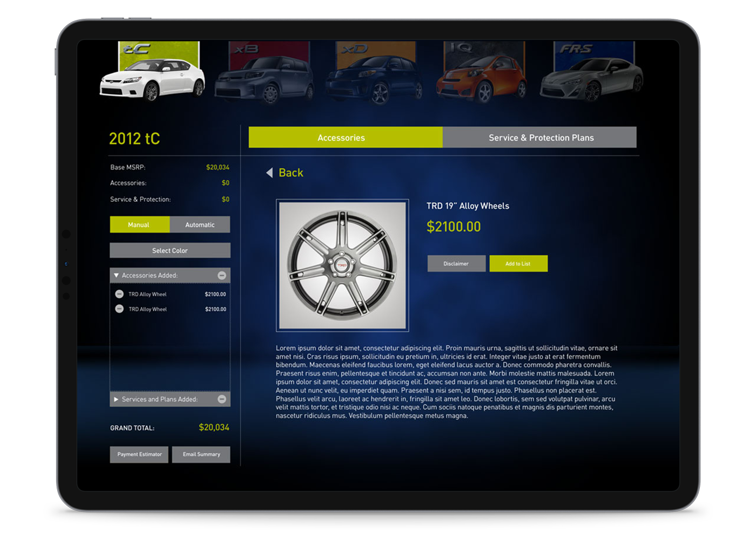Click the Email Summary button
Image resolution: width=756 pixels, height=539 pixels.
pos(201,454)
